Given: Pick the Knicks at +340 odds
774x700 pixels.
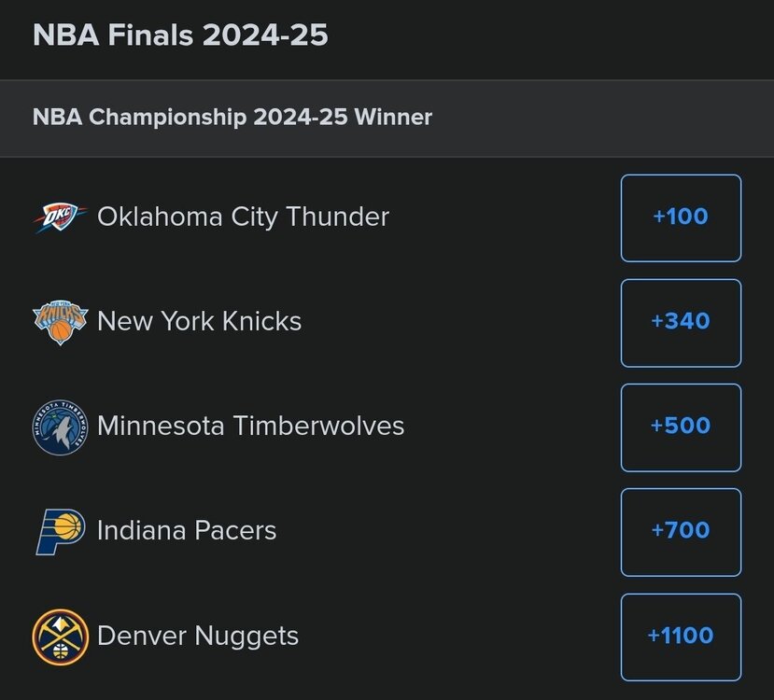Looking at the screenshot, I should point(681,322).
